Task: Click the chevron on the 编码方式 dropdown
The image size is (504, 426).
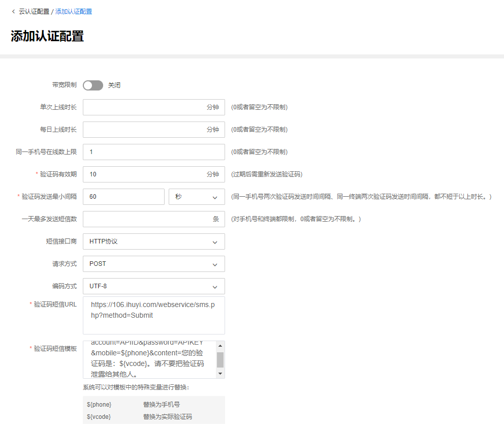Action: (x=215, y=286)
